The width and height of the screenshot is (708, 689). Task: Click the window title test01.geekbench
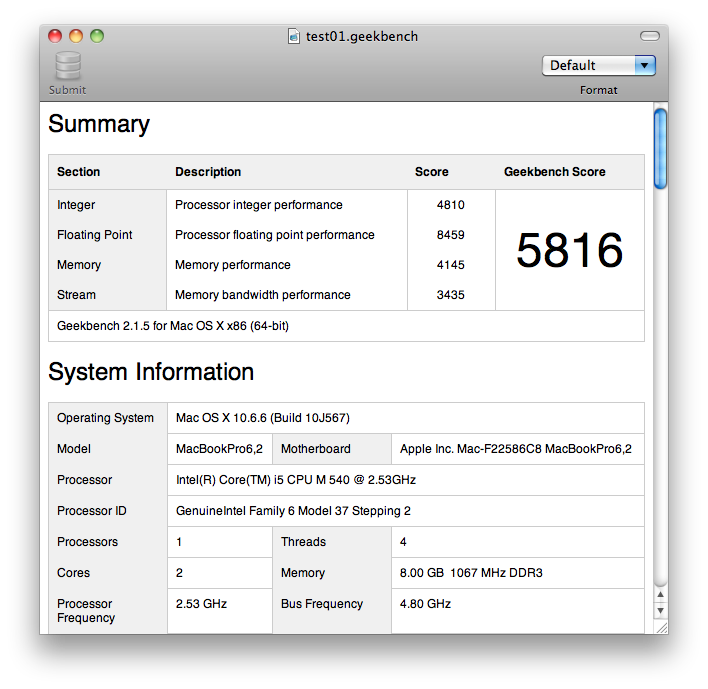362,36
